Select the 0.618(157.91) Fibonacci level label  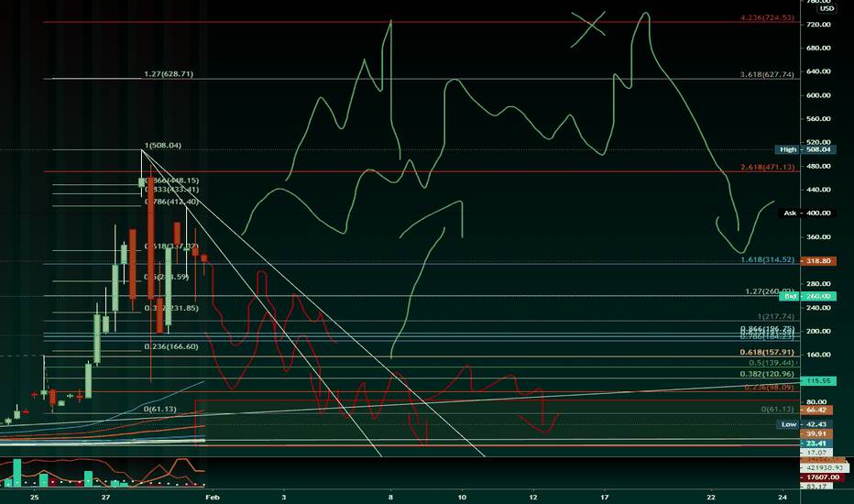pos(767,353)
